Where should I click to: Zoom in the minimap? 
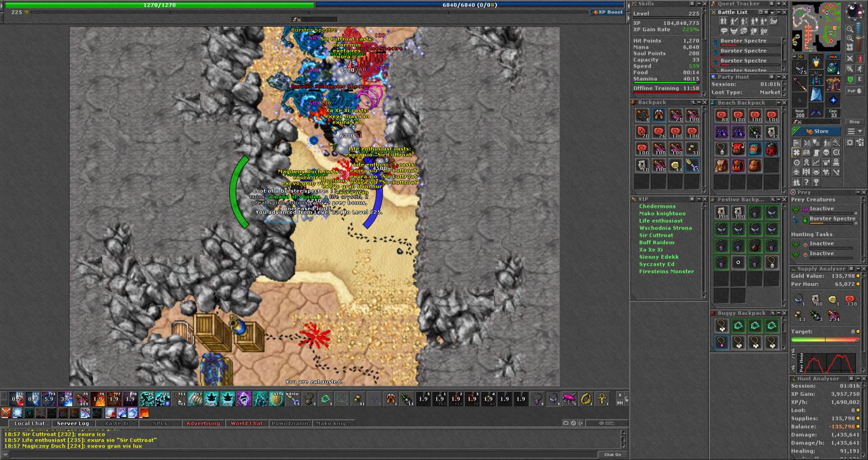click(850, 38)
